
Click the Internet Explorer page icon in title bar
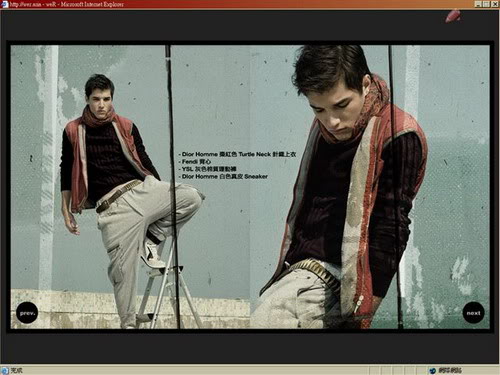(4, 4)
